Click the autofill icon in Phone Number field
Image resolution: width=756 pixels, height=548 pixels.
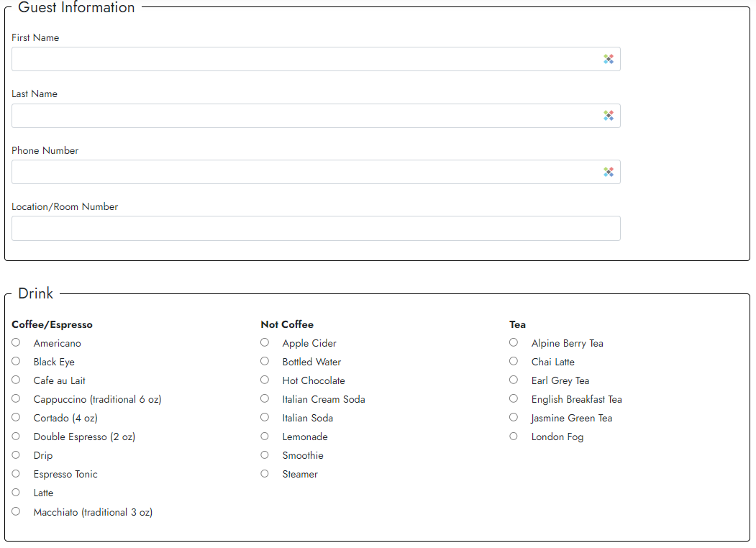point(609,172)
